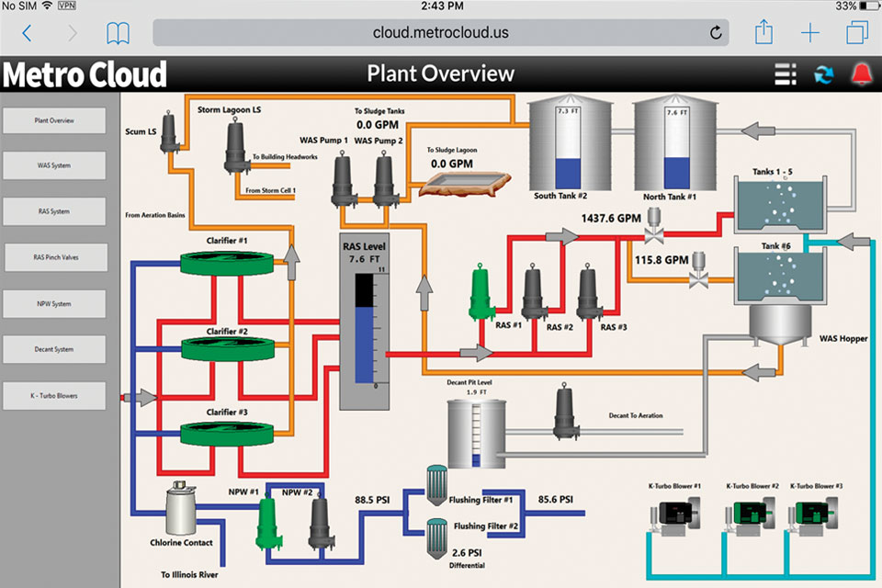Open the WAS System page
The width and height of the screenshot is (882, 588).
pyautogui.click(x=54, y=166)
